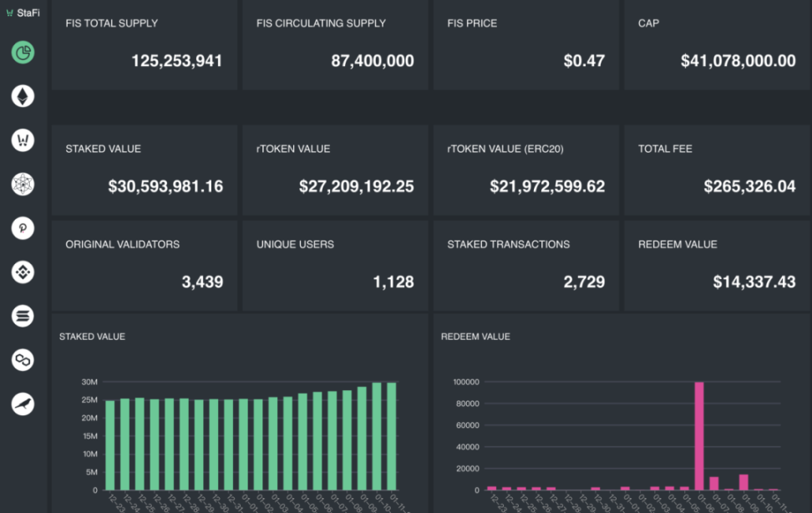Click the $14,337.43 redeem value figure
The height and width of the screenshot is (513, 812).
pos(754,282)
